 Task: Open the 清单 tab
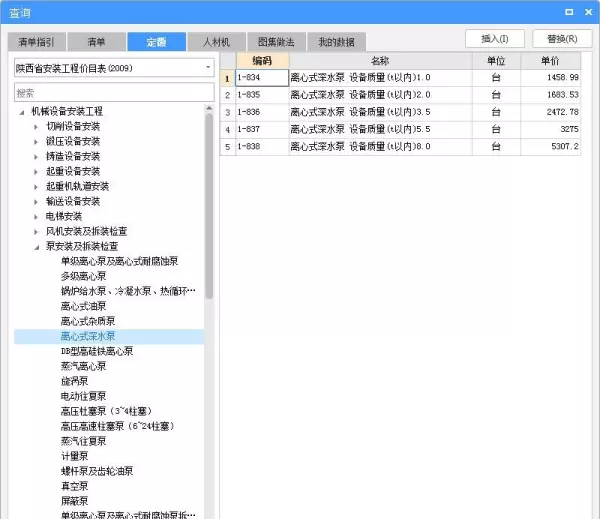pyautogui.click(x=96, y=42)
